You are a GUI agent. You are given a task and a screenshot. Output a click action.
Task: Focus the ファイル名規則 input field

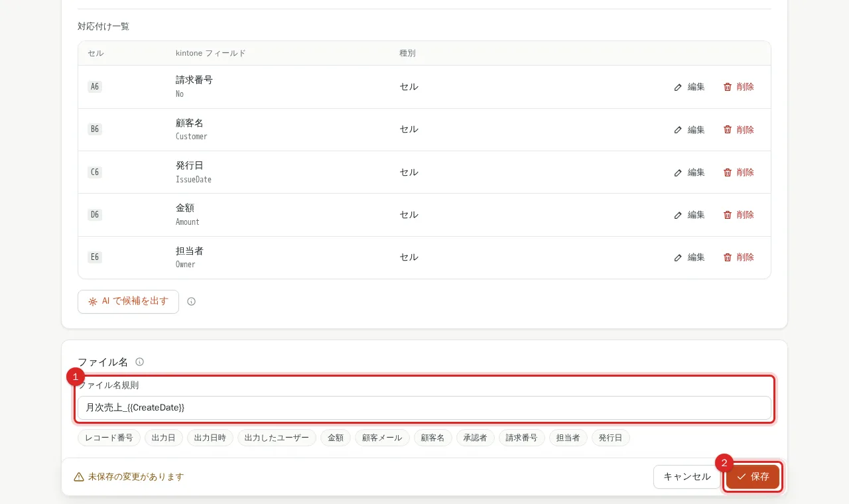[x=424, y=408]
